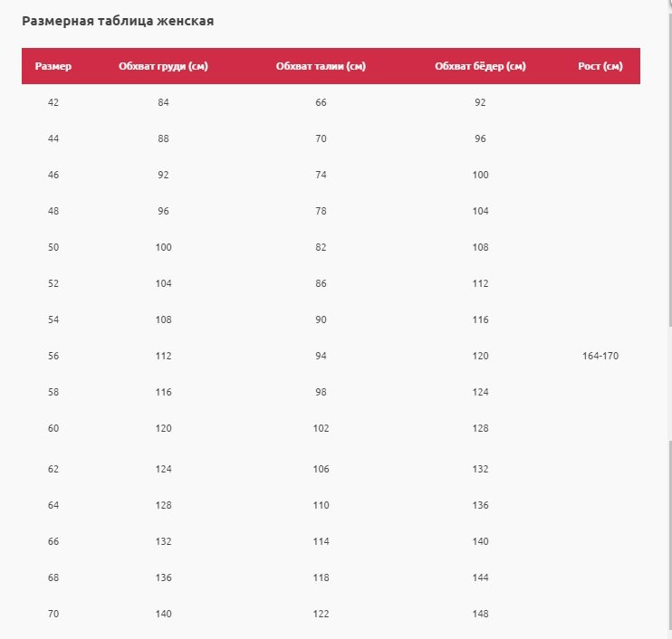Image resolution: width=672 pixels, height=639 pixels.
Task: Click the "Размер" column header
Action: (53, 66)
